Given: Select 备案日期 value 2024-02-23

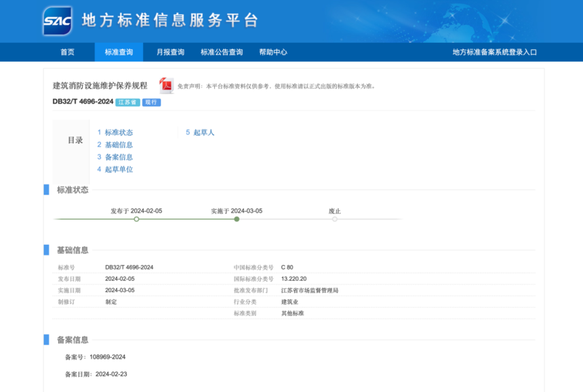Looking at the screenshot, I should pos(111,374).
